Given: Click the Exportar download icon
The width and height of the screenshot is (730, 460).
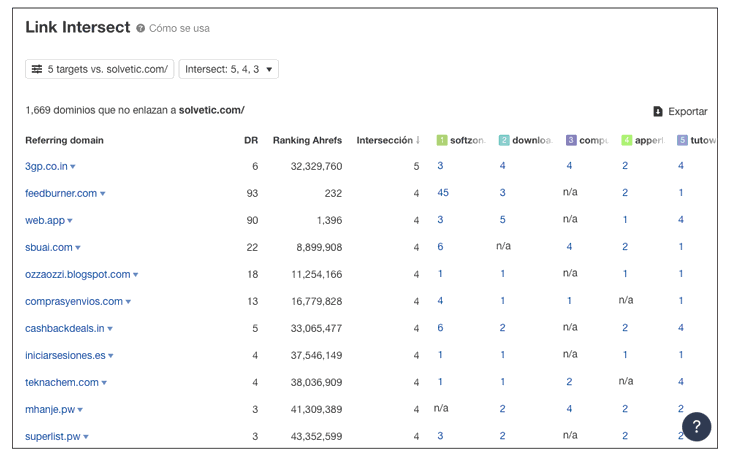Looking at the screenshot, I should click(658, 111).
